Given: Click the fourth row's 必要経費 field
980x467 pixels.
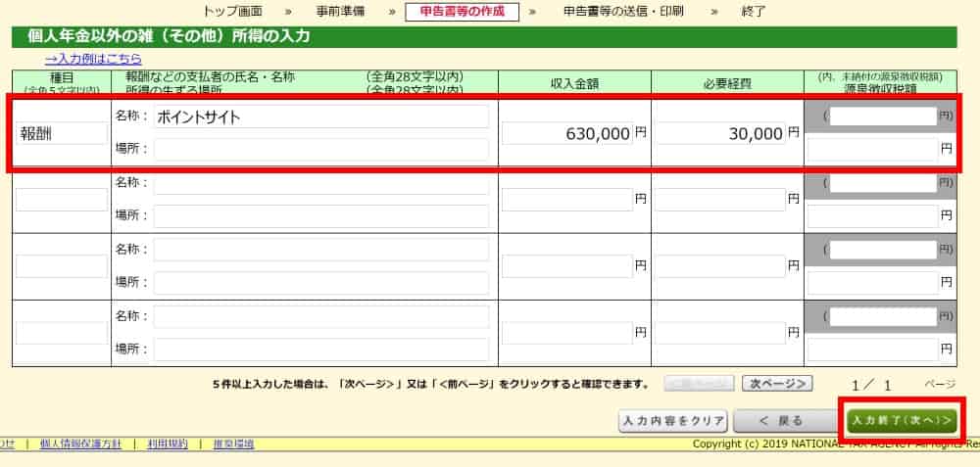Looking at the screenshot, I should (720, 332).
